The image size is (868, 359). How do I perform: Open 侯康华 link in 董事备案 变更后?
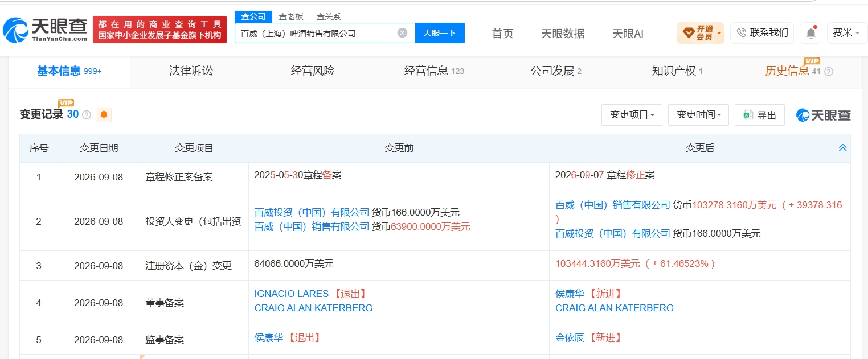tap(570, 294)
